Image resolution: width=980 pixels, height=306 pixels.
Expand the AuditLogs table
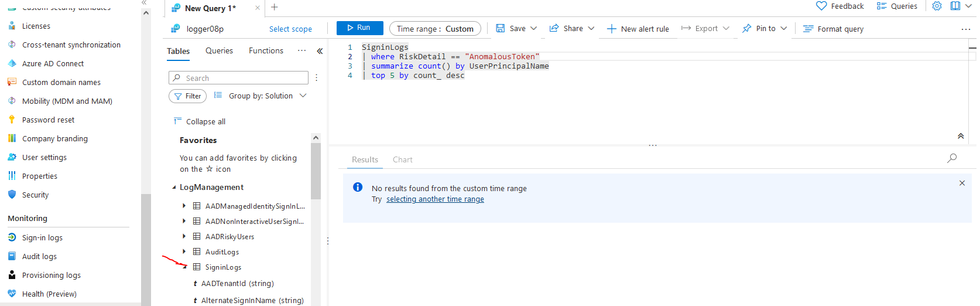click(184, 251)
